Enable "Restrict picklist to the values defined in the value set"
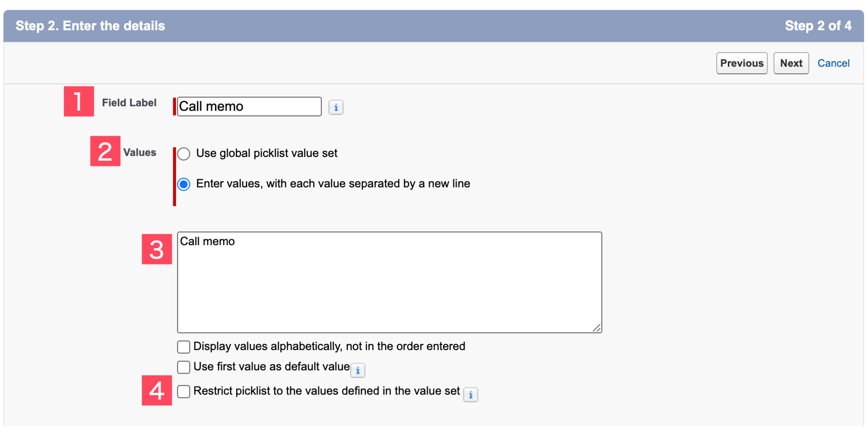This screenshot has width=868, height=428. (x=183, y=391)
